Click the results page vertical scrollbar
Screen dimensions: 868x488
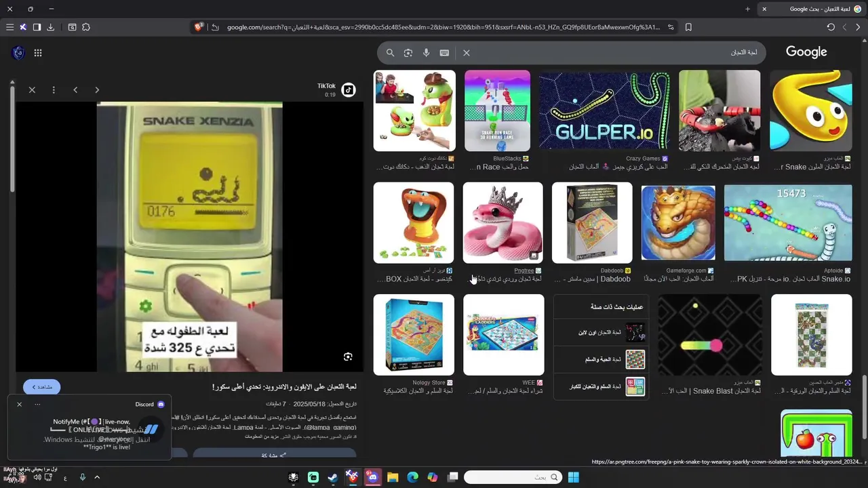(864, 407)
